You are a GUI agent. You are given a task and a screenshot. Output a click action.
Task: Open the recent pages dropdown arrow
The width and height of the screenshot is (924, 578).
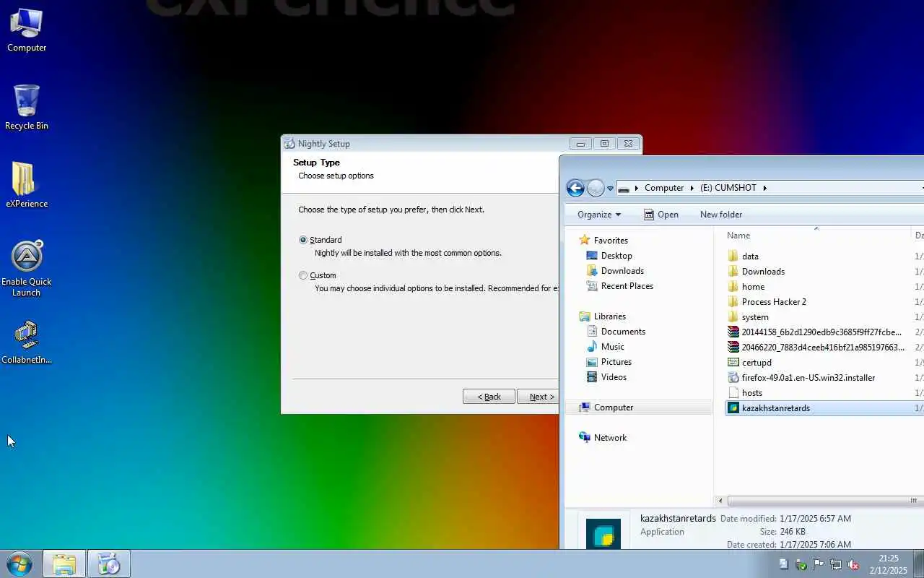coord(610,189)
